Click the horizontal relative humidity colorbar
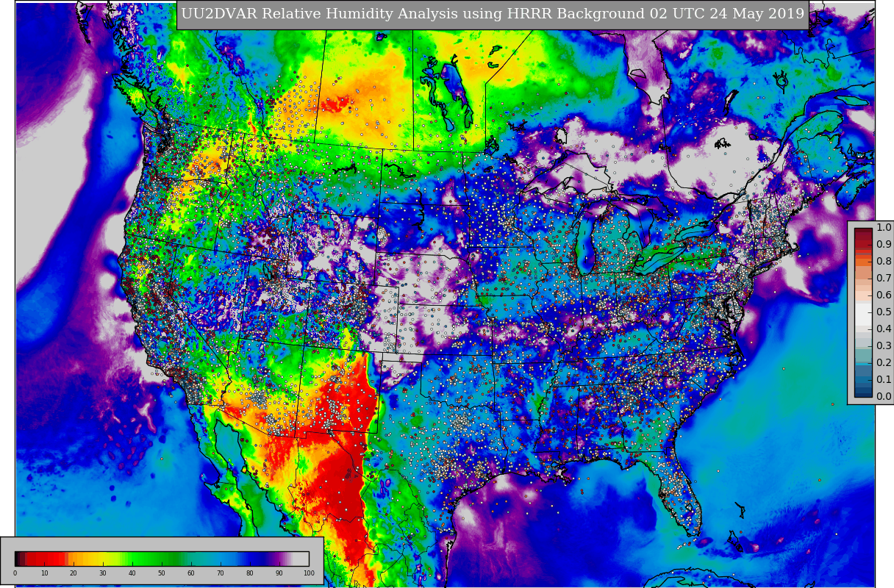Viewport: 894px width, 588px height. click(x=162, y=558)
